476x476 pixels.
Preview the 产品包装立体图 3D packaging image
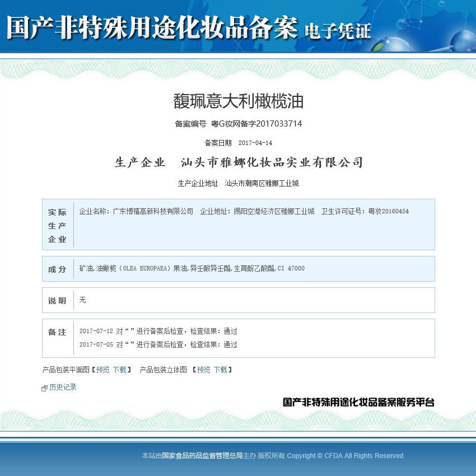203,370
